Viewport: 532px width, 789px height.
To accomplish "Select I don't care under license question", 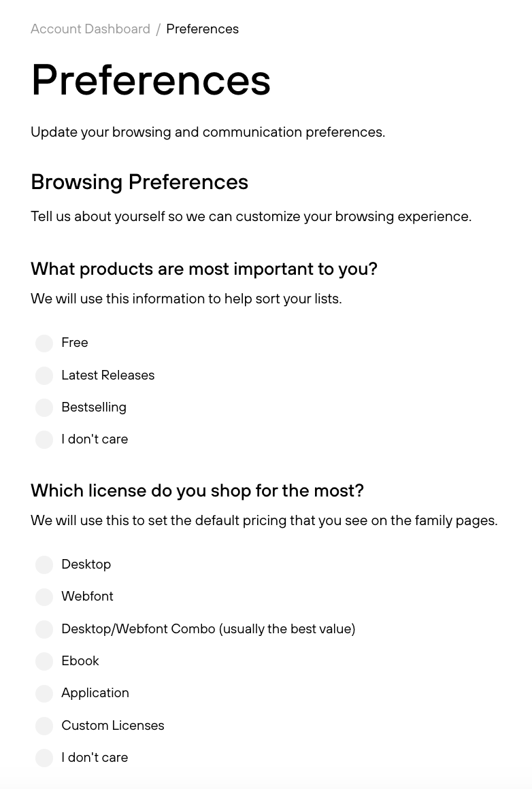I will pos(44,758).
